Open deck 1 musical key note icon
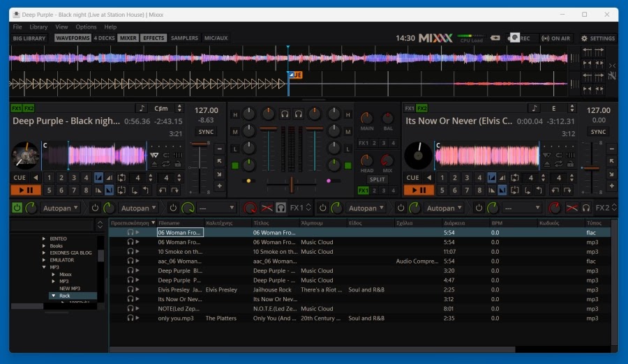628x364 pixels. pos(142,108)
